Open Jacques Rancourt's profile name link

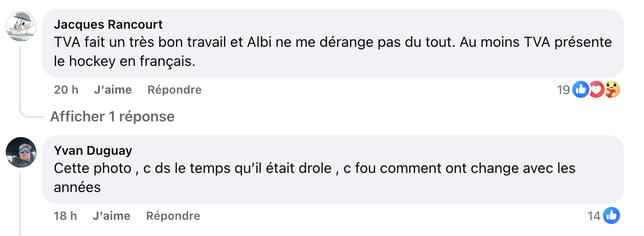coord(108,24)
